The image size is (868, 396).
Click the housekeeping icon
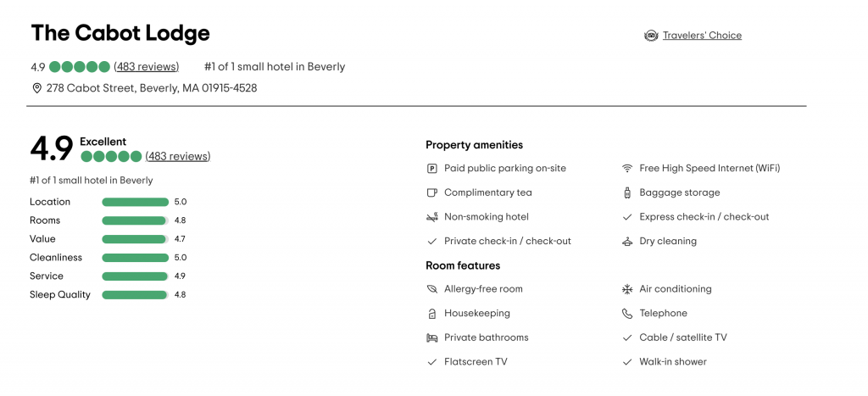click(432, 314)
